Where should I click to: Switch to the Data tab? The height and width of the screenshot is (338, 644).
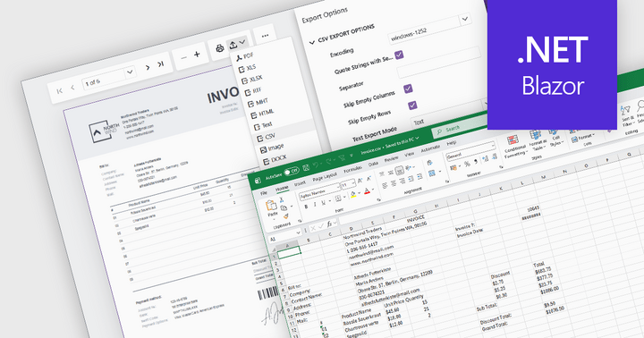click(x=373, y=164)
